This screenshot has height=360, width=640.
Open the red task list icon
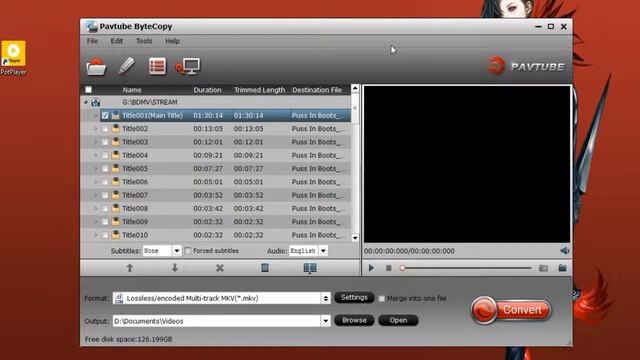pos(157,66)
